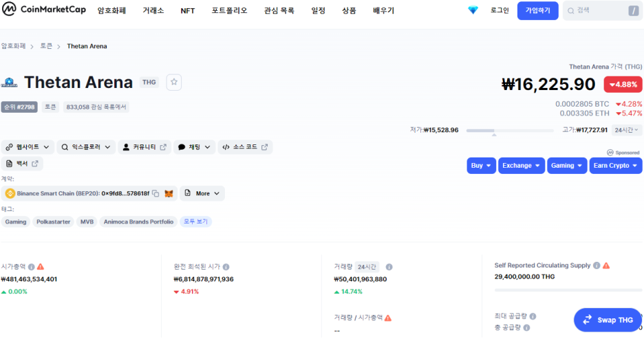The image size is (644, 339).
Task: Click the info icon next to 시가총액
Action: point(31,267)
